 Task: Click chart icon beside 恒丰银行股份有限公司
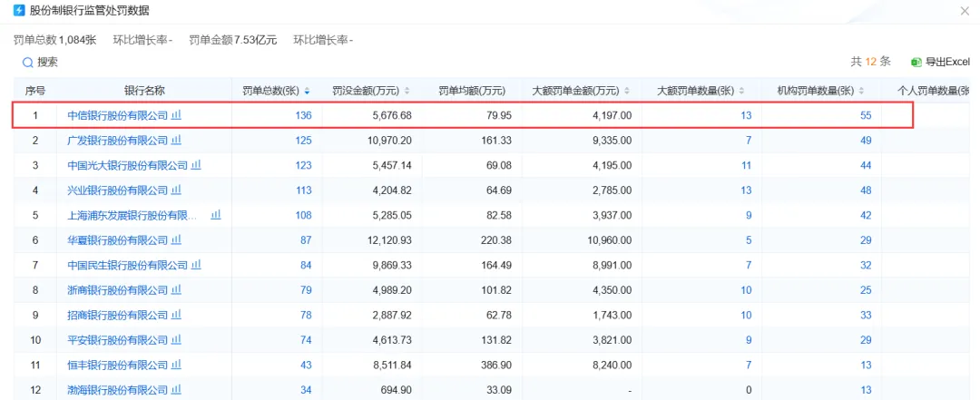point(177,365)
